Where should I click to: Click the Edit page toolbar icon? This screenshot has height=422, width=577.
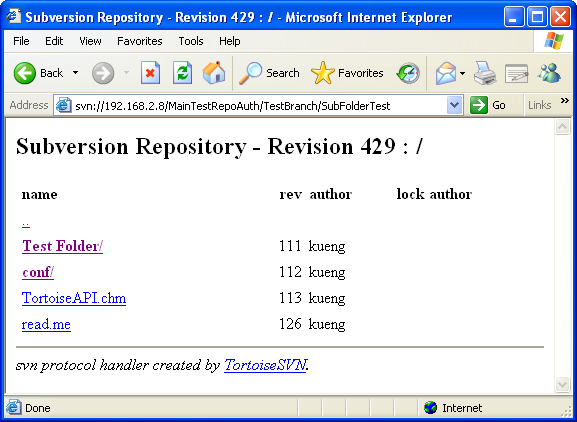[x=517, y=73]
